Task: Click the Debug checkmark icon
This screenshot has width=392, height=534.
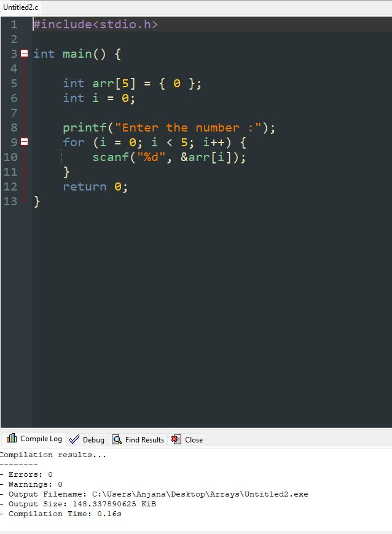Action: pos(74,439)
